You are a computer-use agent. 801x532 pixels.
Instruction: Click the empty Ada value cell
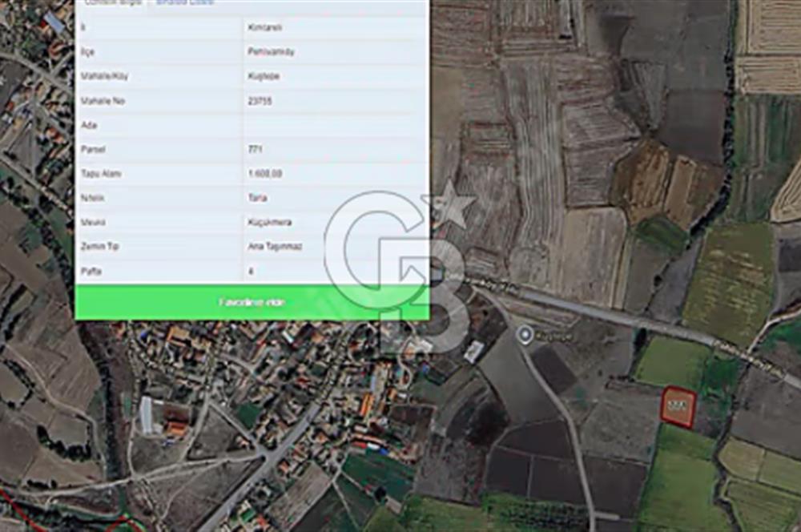click(x=334, y=125)
